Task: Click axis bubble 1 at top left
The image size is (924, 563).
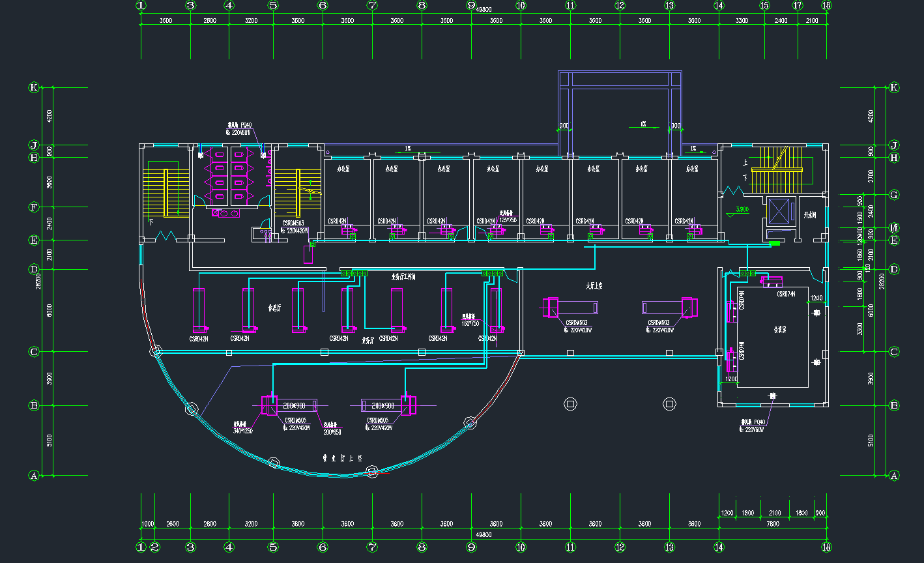Action: click(x=141, y=5)
